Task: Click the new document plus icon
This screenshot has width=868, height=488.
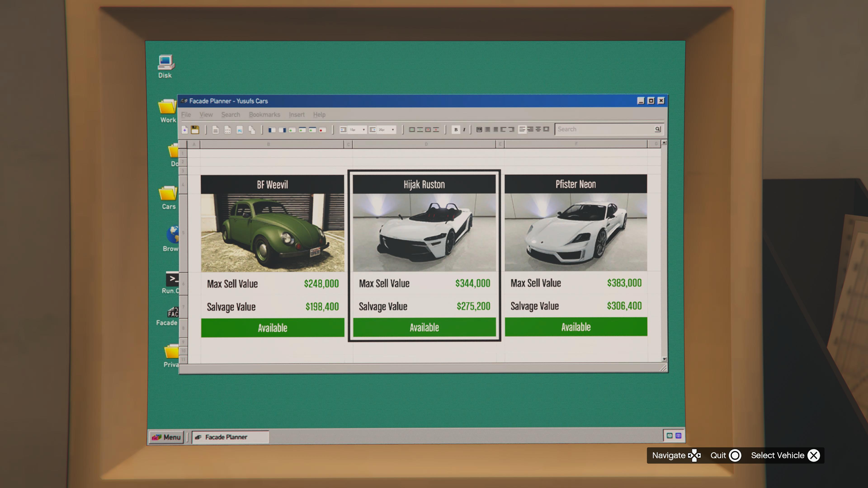Action: coord(185,130)
